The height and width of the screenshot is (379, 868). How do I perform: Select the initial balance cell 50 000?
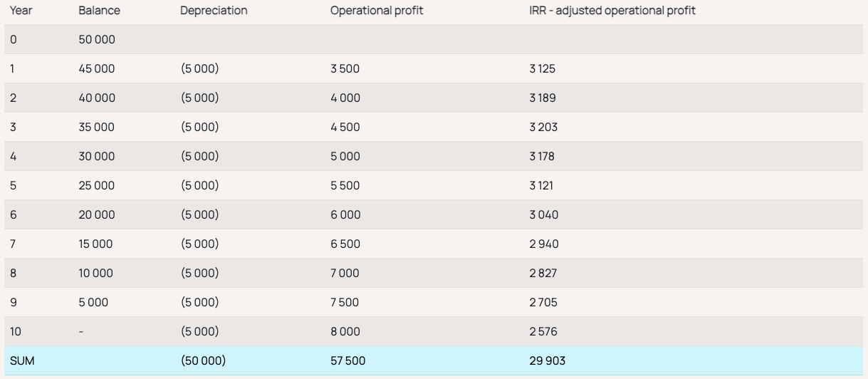97,40
